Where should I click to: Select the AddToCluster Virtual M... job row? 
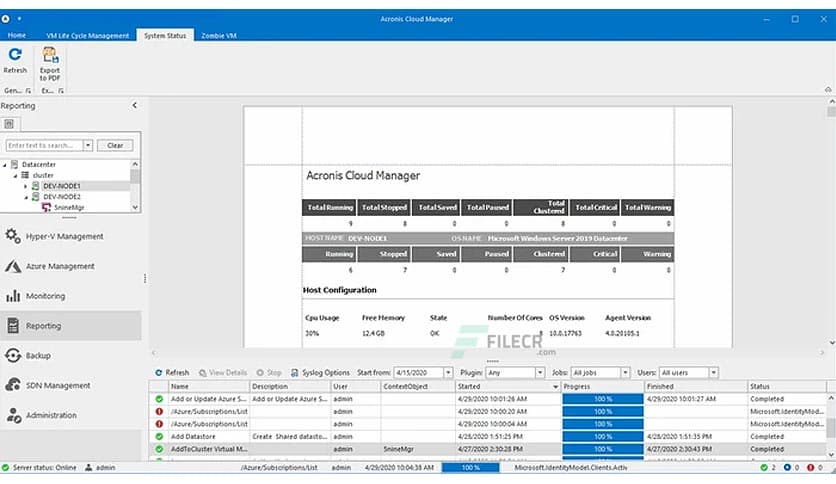[488, 449]
